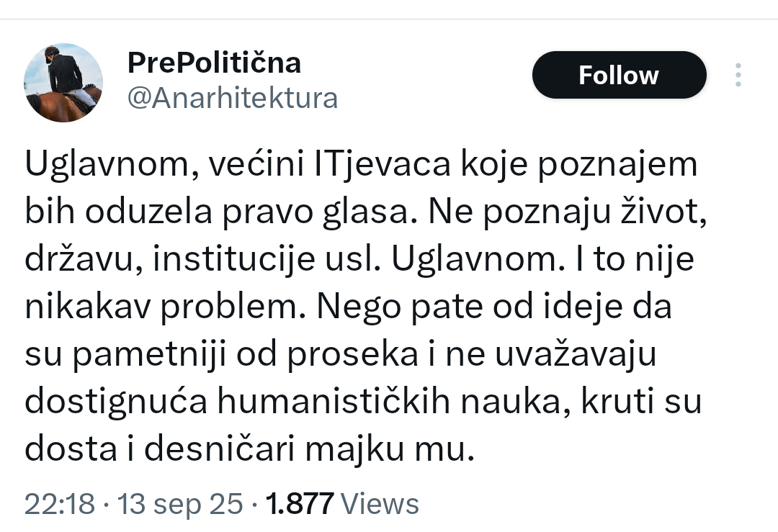Click the 1.877 view count number
This screenshot has height=532, width=778.
click(x=300, y=504)
